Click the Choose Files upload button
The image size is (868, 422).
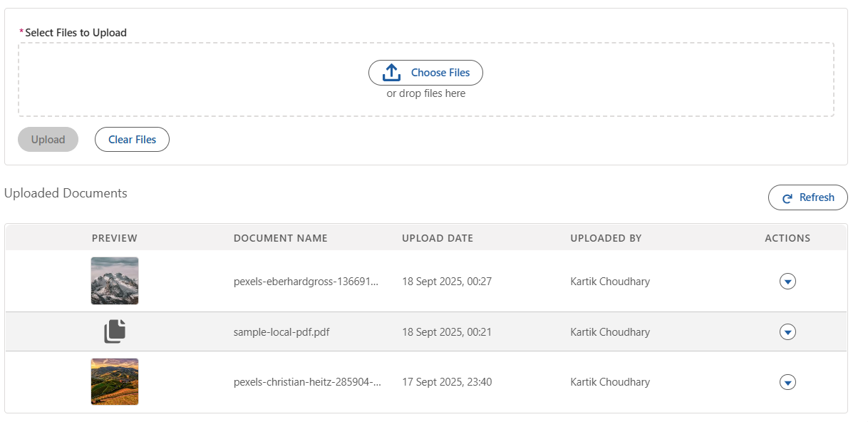coord(425,73)
